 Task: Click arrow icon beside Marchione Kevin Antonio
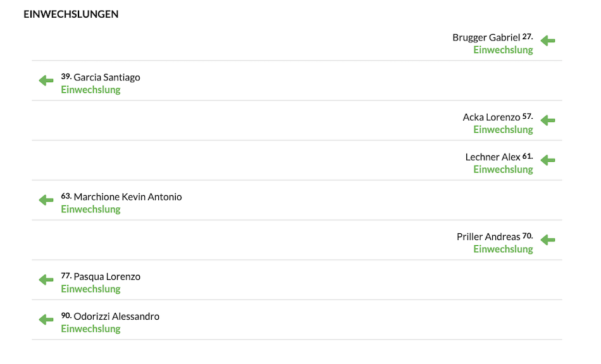click(x=46, y=200)
